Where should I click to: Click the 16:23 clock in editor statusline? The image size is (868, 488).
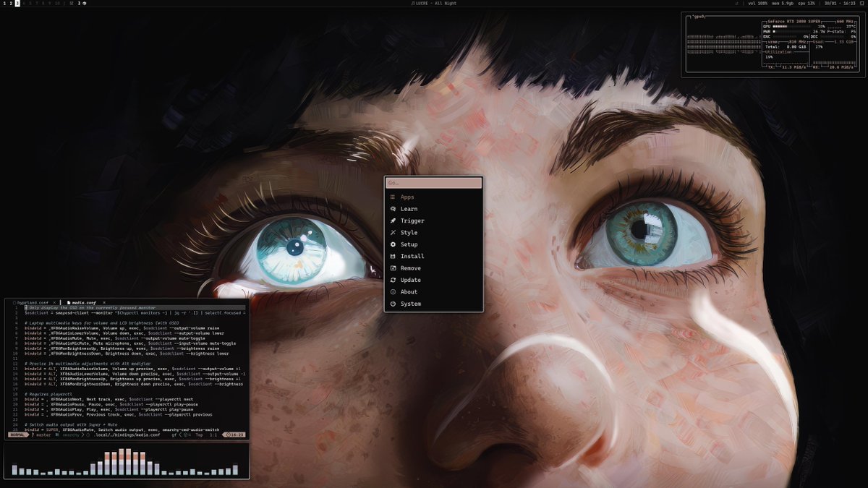(235, 435)
